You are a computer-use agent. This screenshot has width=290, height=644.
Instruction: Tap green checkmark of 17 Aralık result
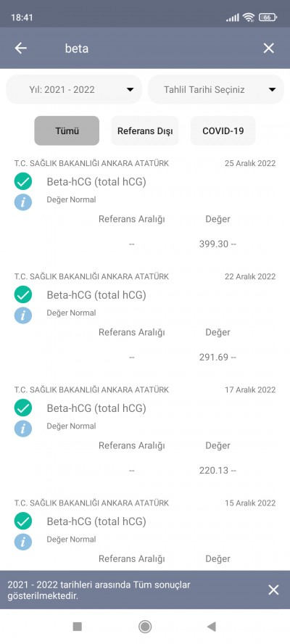tap(23, 408)
